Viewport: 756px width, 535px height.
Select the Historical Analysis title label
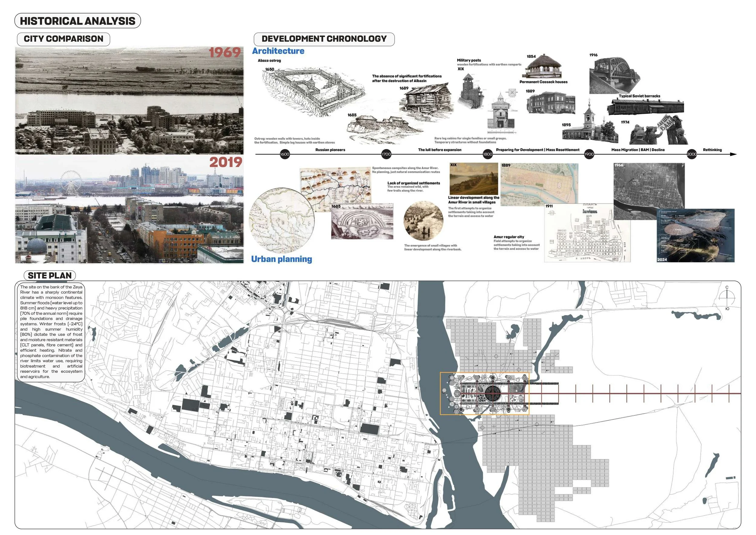78,21
